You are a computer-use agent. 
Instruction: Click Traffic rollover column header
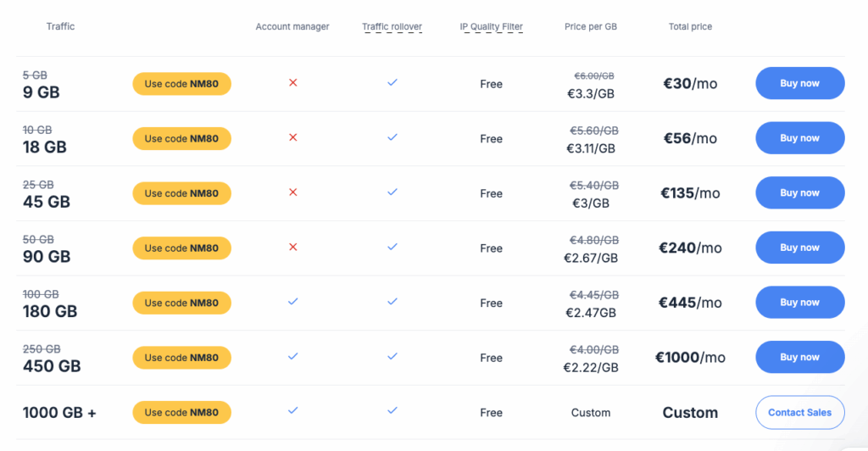tap(392, 27)
